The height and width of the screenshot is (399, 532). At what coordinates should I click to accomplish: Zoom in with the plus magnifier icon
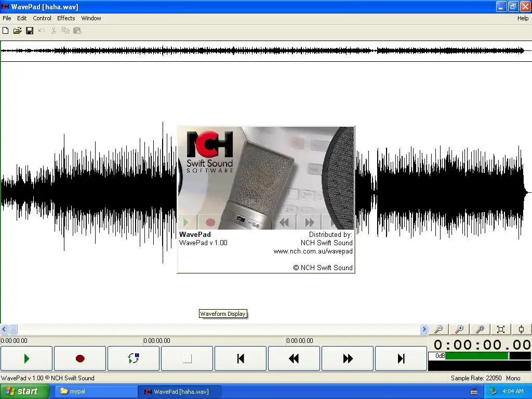[x=459, y=329]
